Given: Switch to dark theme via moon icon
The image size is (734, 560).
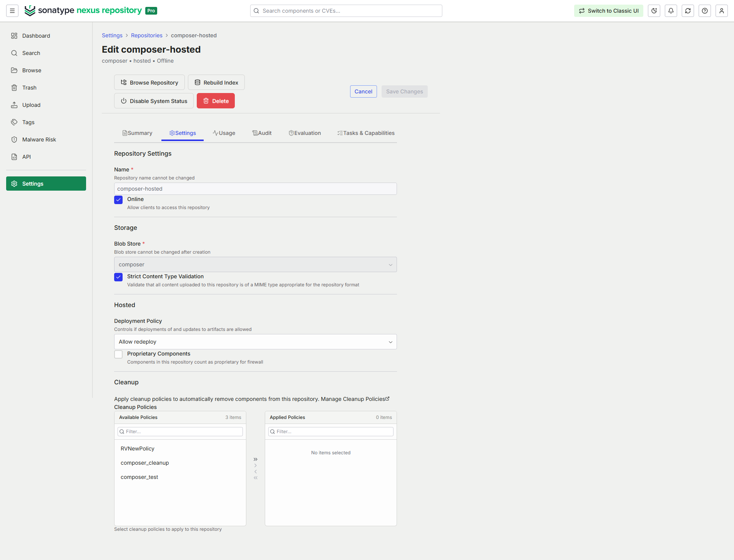Looking at the screenshot, I should tap(654, 11).
